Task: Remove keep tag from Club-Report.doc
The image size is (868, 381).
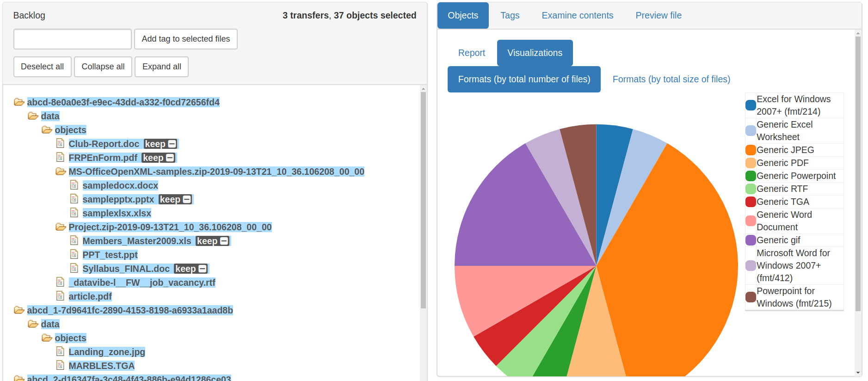Action: (x=172, y=144)
